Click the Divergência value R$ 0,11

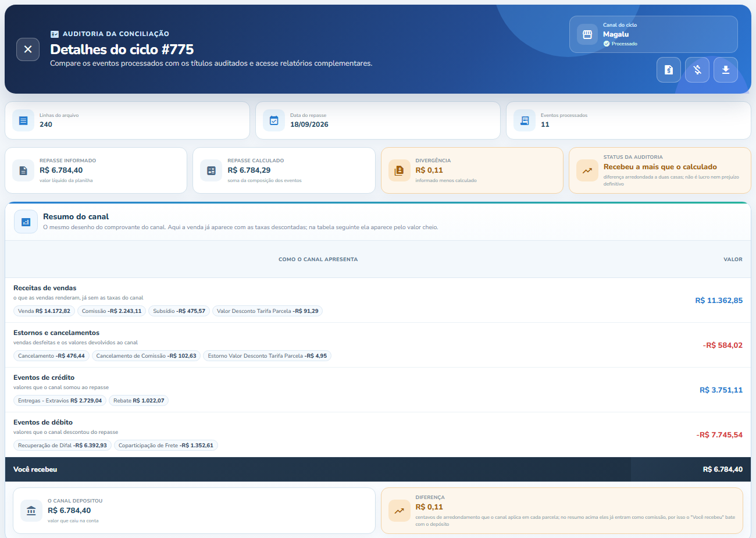429,170
